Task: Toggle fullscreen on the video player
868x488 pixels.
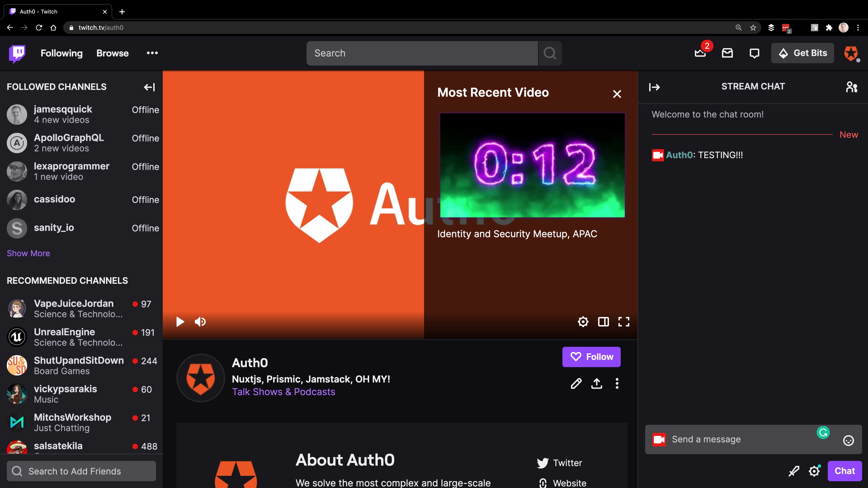Action: point(624,322)
